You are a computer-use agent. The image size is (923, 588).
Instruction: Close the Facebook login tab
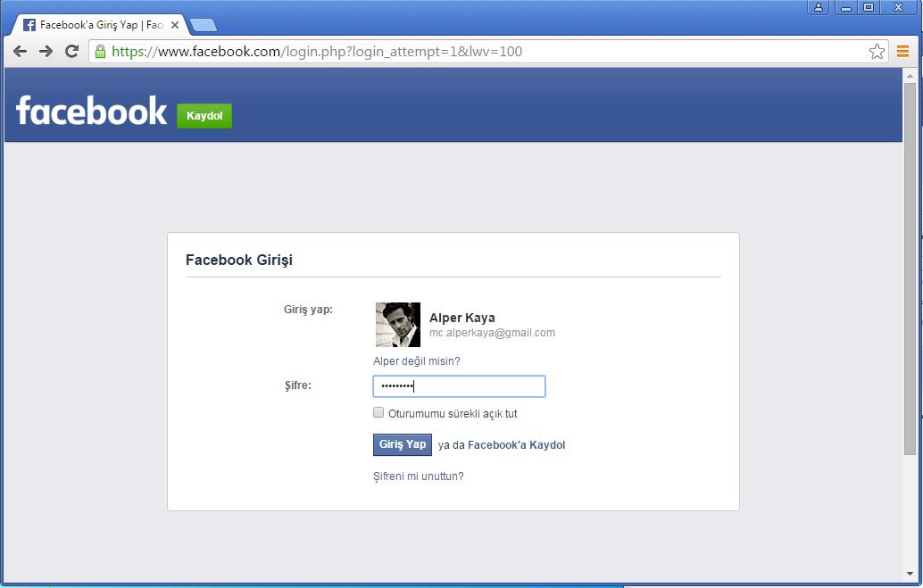point(176,25)
